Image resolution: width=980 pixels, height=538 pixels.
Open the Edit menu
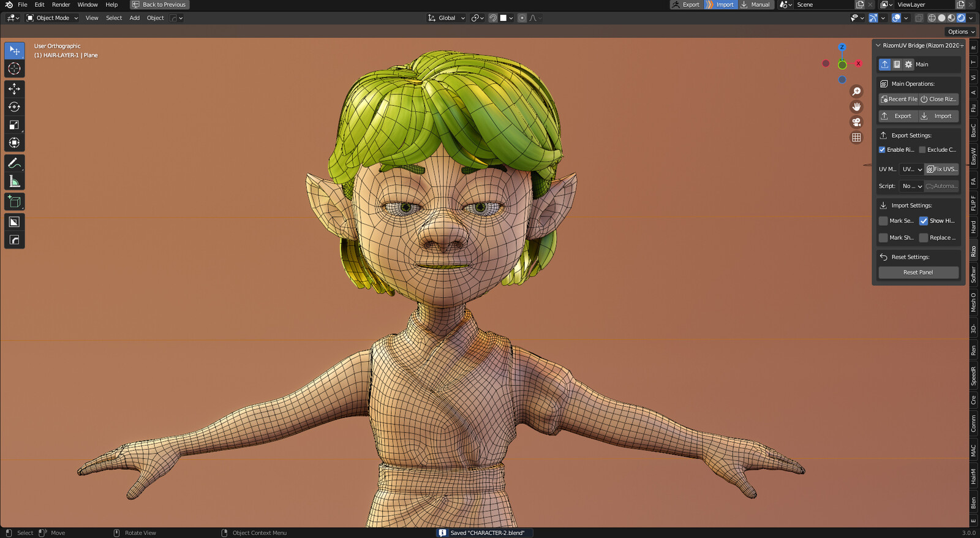[39, 4]
